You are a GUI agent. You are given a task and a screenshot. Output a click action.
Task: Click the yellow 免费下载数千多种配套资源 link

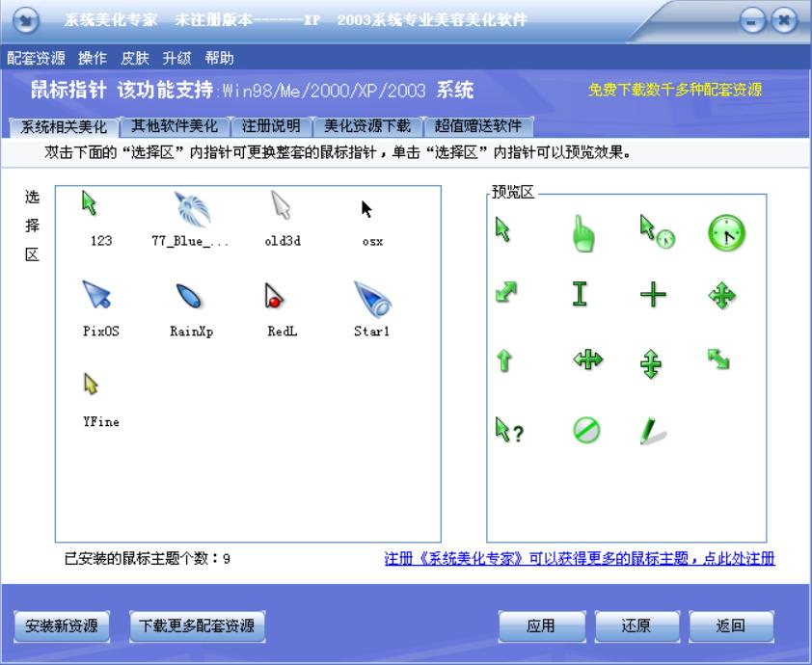click(675, 90)
